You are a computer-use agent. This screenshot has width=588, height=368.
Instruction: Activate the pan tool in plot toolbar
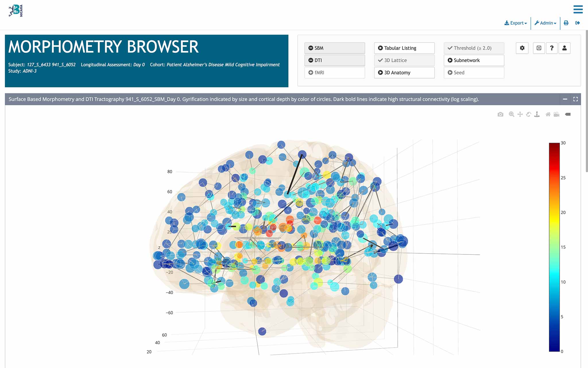[520, 114]
